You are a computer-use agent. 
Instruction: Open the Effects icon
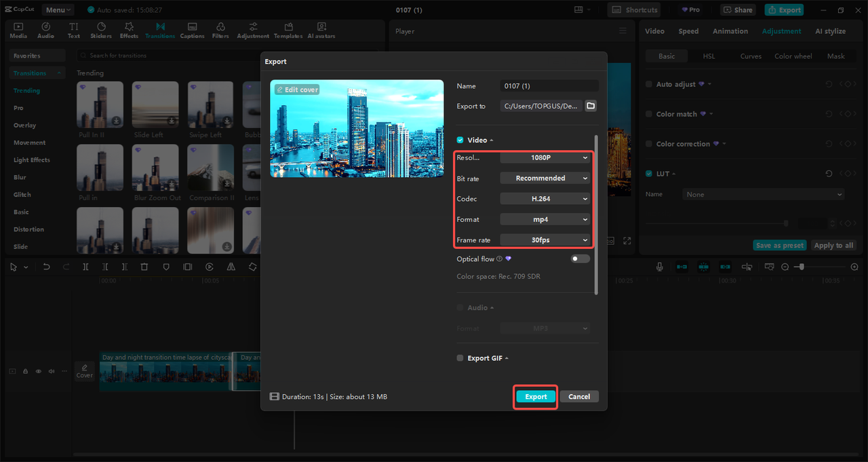[x=129, y=30]
